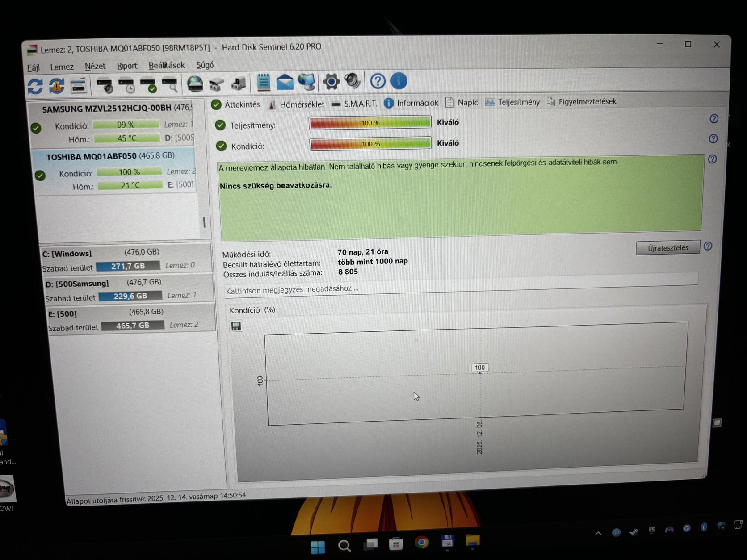Click help icon next to Újratesztelés button
The width and height of the screenshot is (747, 560).
[x=708, y=246]
